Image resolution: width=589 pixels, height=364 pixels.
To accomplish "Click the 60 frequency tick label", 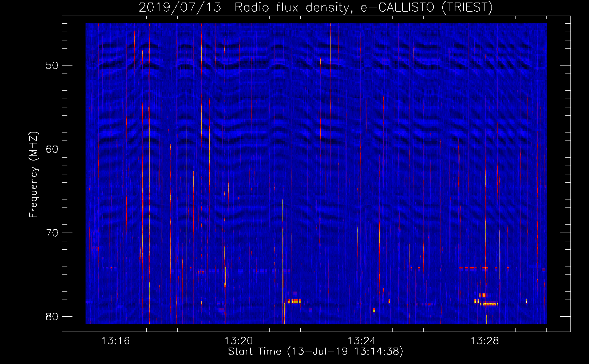I will 52,149.
